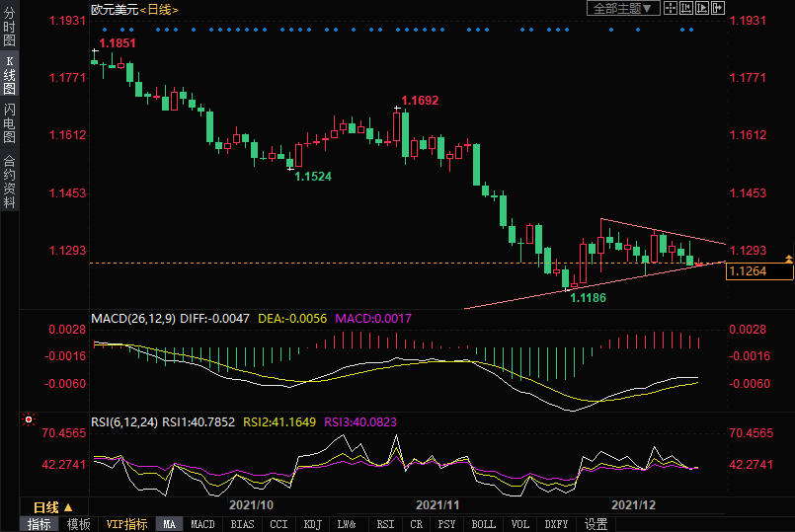The width and height of the screenshot is (795, 532).
Task: Open the 合约资料 sidebar tab
Action: 9,181
